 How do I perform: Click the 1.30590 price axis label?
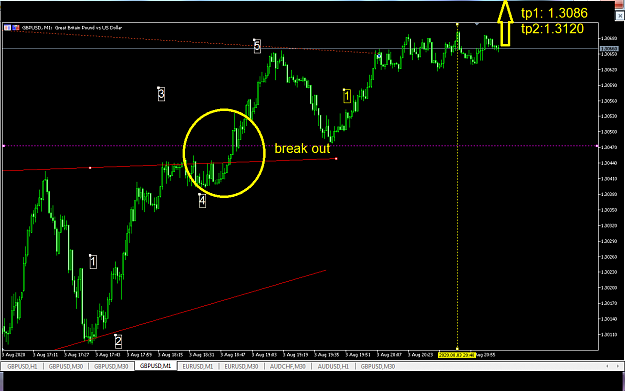[609, 85]
